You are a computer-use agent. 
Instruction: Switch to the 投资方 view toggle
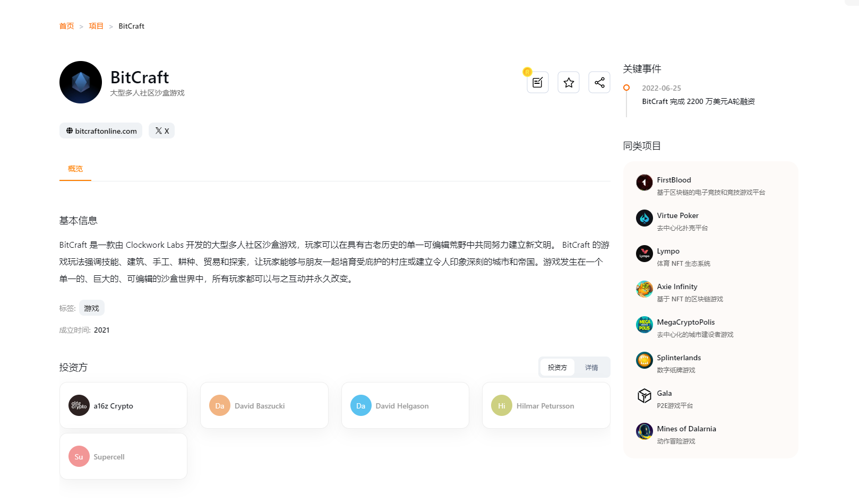pyautogui.click(x=557, y=367)
